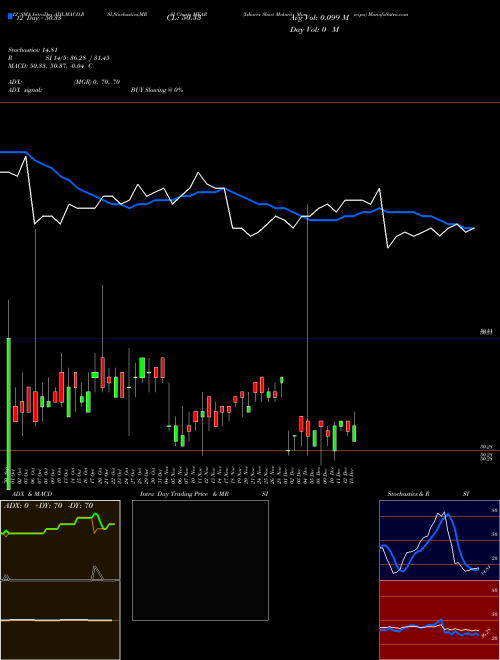The height and width of the screenshot is (660, 500).
Task: Click the 'ADX: 0 +DY: 70 -DY: 70' header
Action: (x=48, y=506)
